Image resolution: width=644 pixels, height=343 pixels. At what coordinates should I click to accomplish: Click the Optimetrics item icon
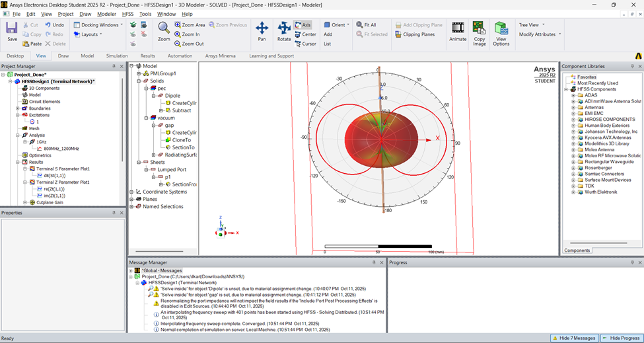[26, 155]
